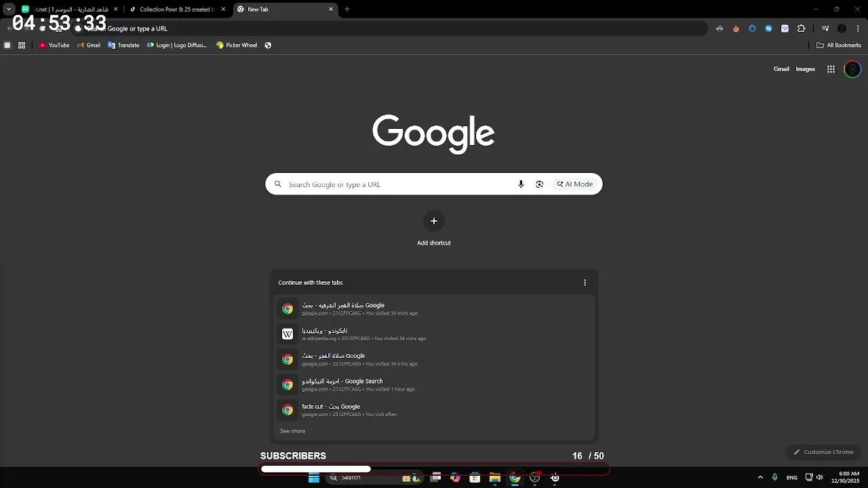Open the Chrome profile avatar in toolbar
868x488 pixels.
(842, 28)
